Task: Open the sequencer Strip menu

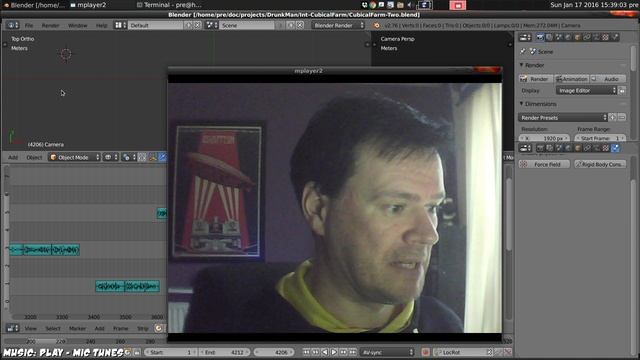Action: [142, 329]
